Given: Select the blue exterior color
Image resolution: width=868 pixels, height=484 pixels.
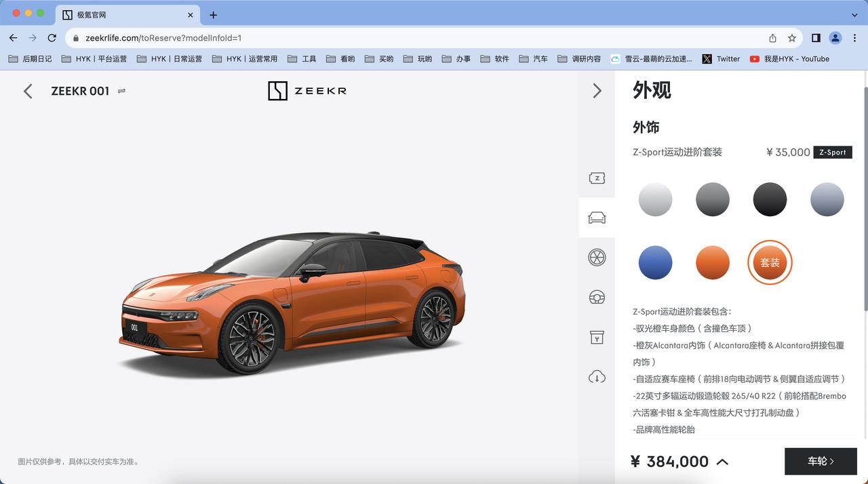Looking at the screenshot, I should 655,262.
